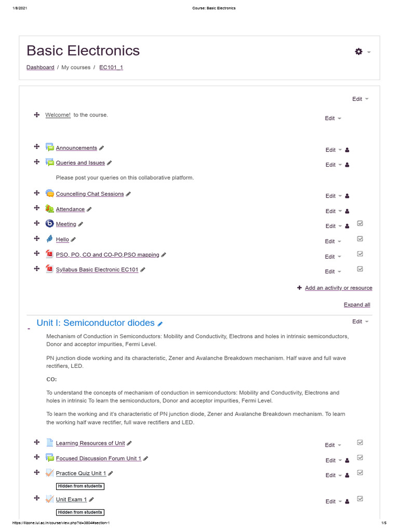Toggle completion checkbox for Meeting
The image size is (399, 532).
(x=360, y=223)
